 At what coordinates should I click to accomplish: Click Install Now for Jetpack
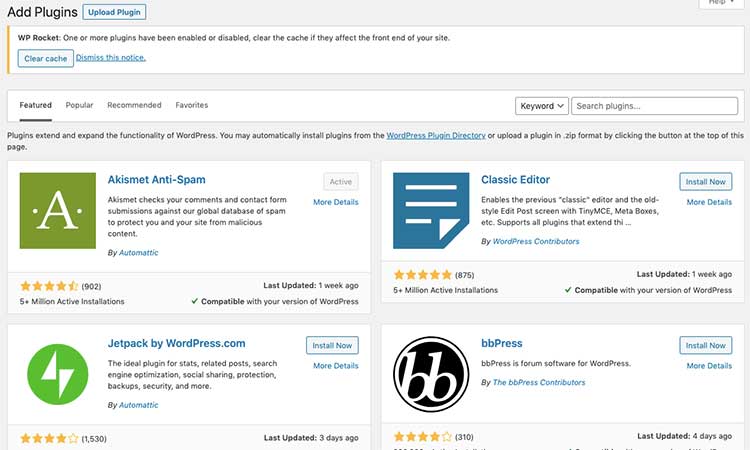point(332,345)
